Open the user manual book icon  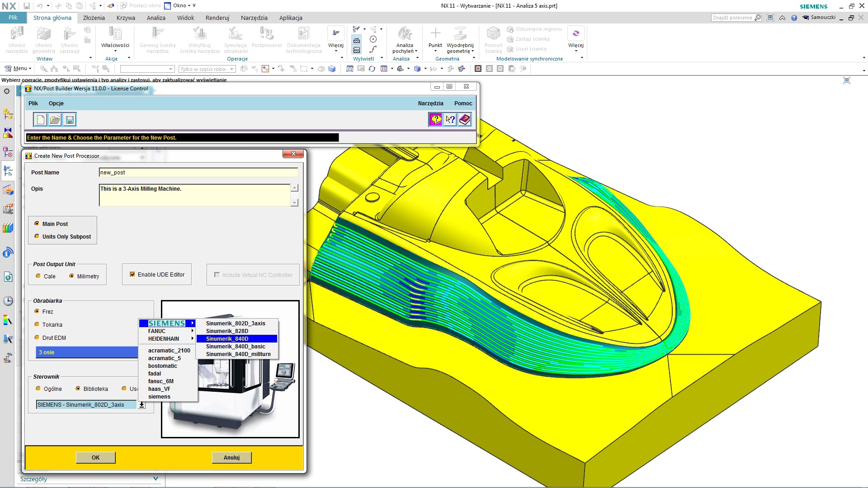465,120
